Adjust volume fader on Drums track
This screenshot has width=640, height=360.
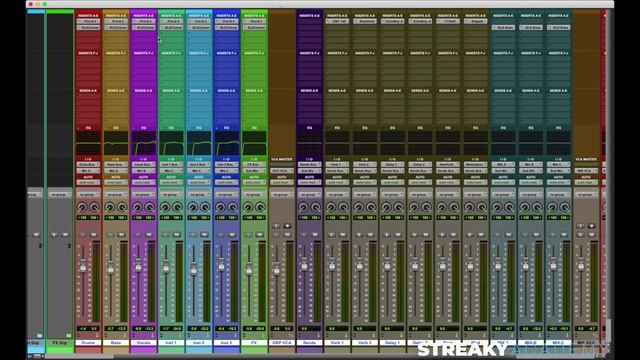(83, 266)
